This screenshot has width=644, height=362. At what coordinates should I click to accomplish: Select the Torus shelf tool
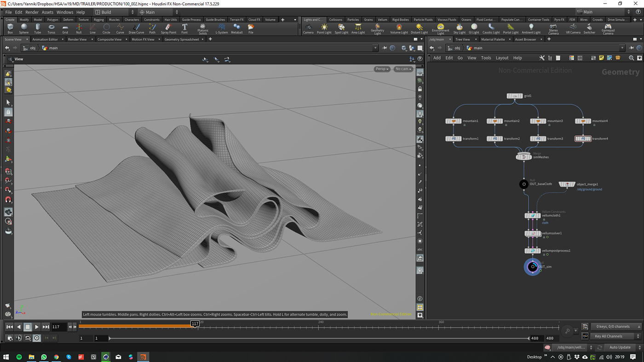point(51,29)
